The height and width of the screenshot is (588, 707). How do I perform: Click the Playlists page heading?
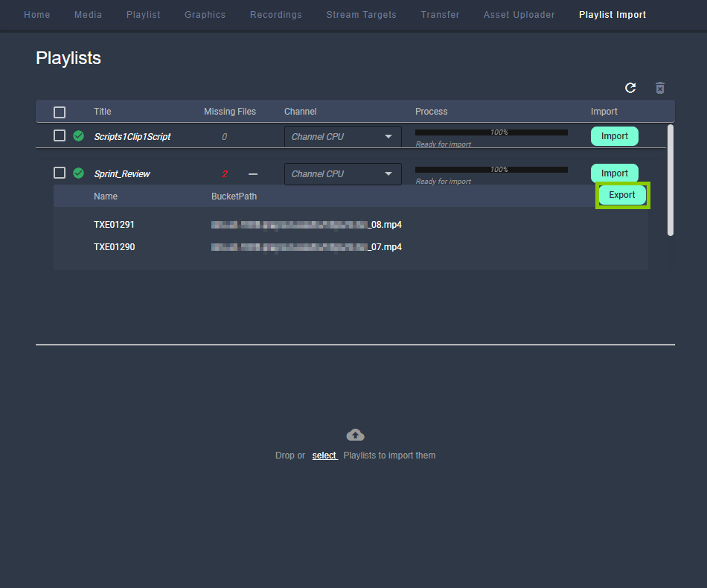click(x=68, y=58)
